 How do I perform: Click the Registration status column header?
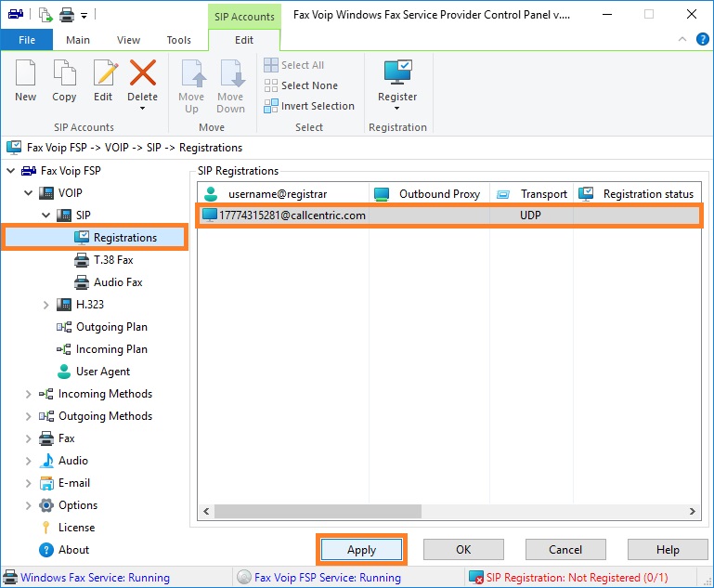637,194
